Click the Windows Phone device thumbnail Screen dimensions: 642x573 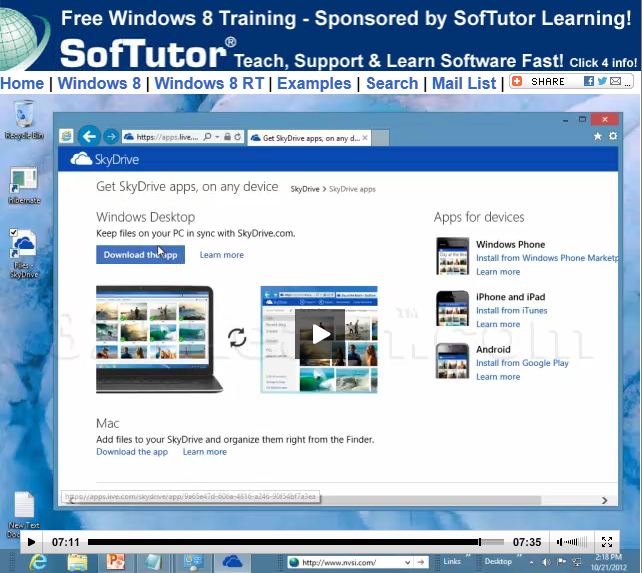[452, 256]
